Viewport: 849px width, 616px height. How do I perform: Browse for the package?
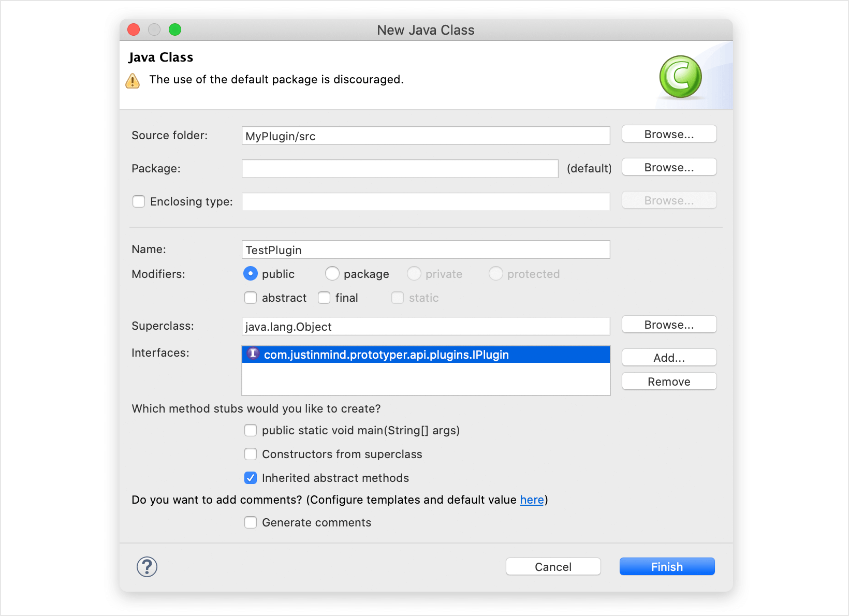[x=669, y=167]
